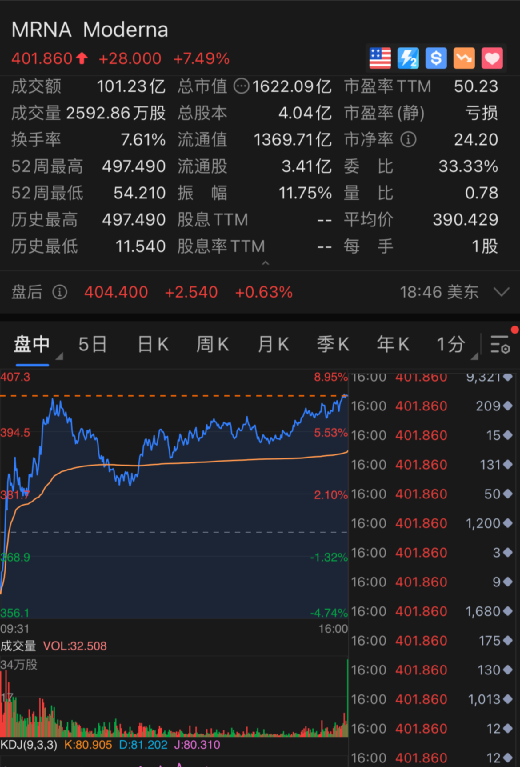Image resolution: width=520 pixels, height=767 pixels.
Task: Tap ellipsis icon beside 总市值
Action: pyautogui.click(x=241, y=87)
